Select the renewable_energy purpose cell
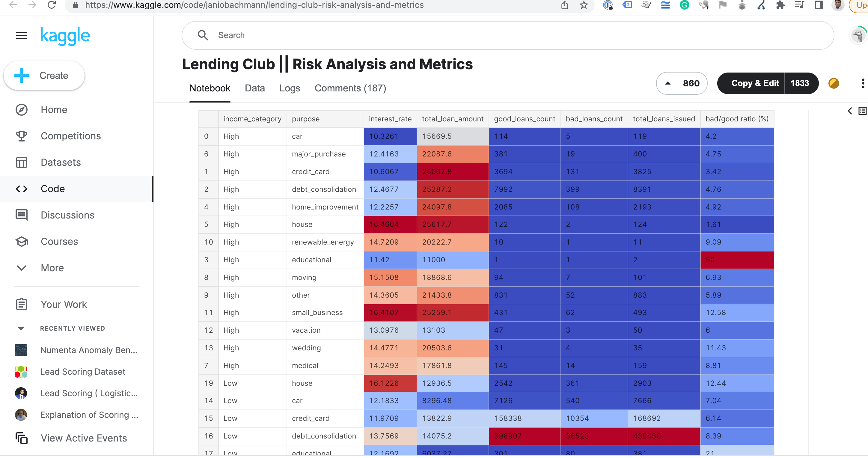 point(325,242)
